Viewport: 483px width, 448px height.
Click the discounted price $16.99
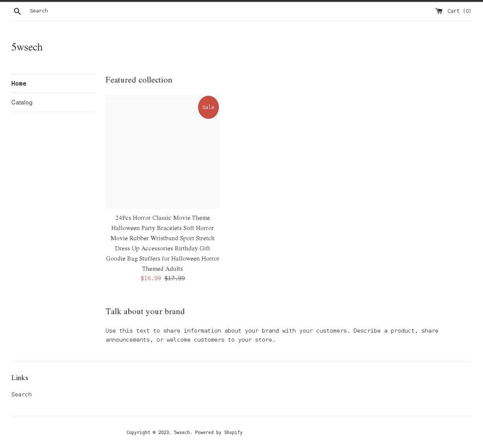(x=150, y=278)
